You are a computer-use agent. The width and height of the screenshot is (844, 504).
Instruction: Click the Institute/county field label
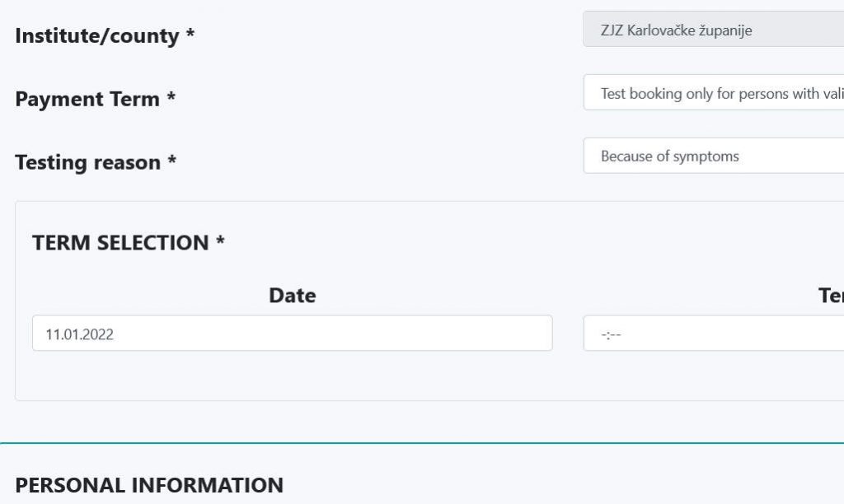[96, 36]
